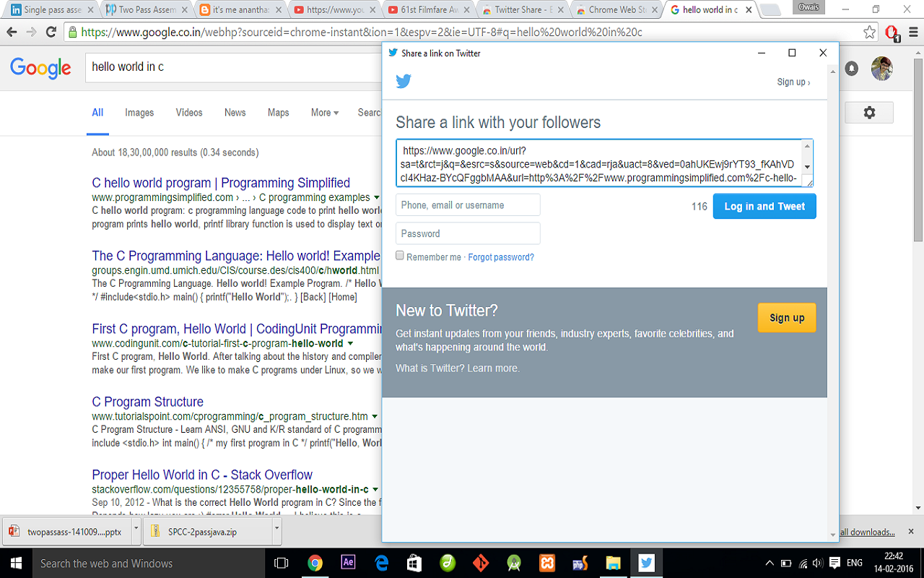Open Google search settings gear
The width and height of the screenshot is (924, 578).
pos(869,112)
